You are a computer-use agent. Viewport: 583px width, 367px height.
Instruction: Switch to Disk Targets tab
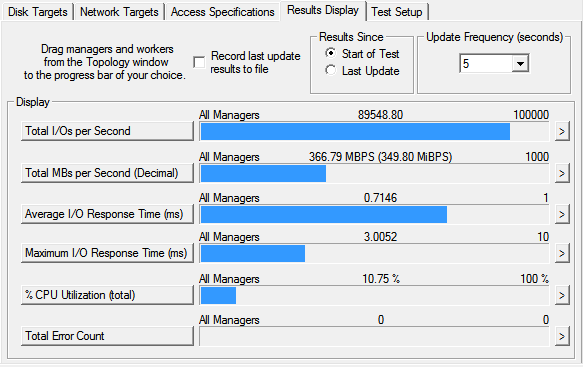[x=38, y=12]
